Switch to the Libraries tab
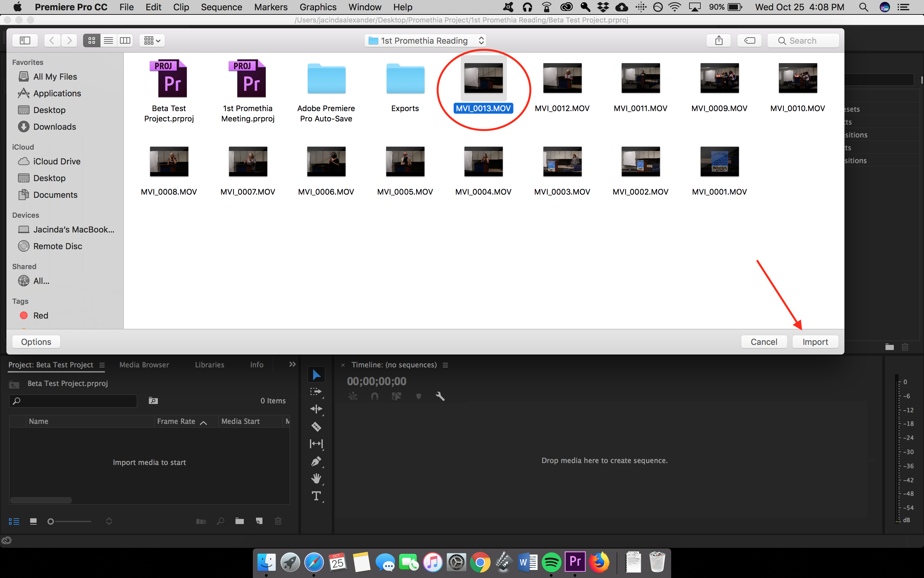 [209, 365]
